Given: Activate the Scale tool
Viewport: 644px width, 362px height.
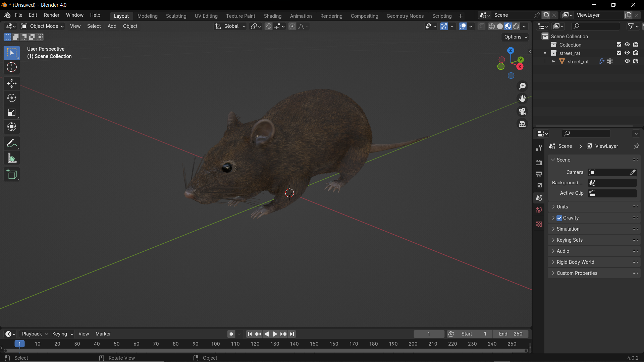Looking at the screenshot, I should tap(12, 113).
